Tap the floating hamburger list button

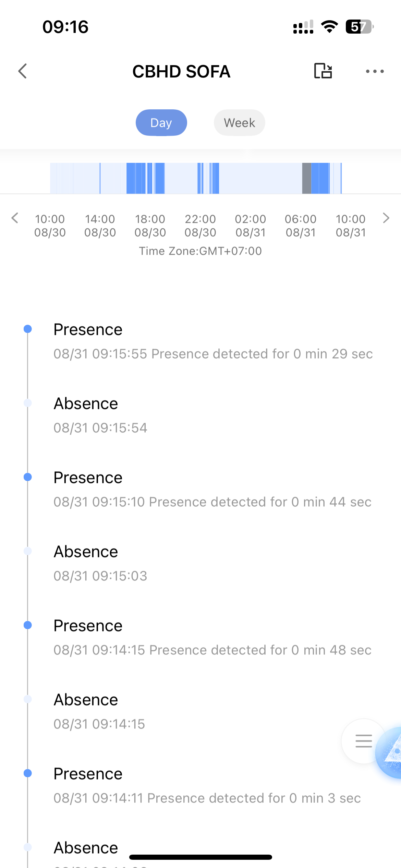tap(363, 741)
